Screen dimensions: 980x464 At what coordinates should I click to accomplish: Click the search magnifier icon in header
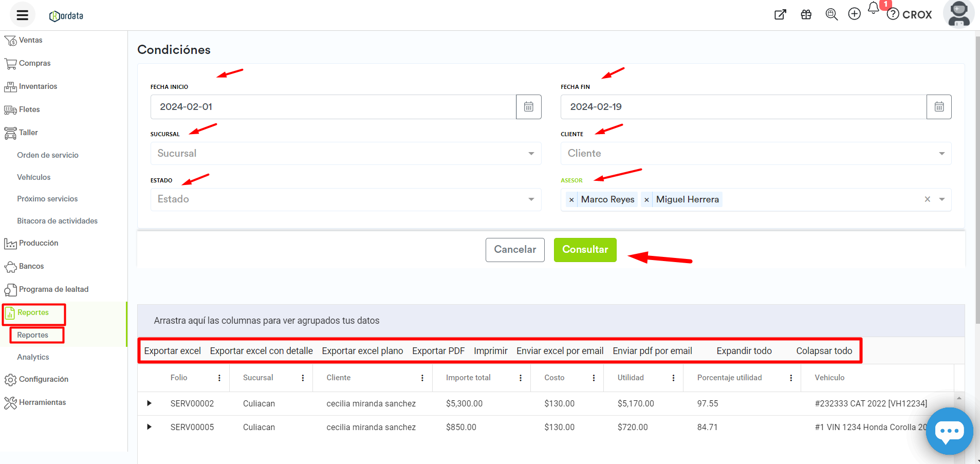[831, 14]
